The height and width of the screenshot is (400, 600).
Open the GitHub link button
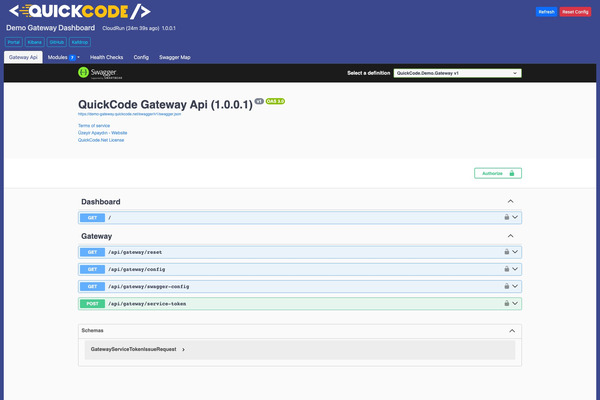coord(57,42)
